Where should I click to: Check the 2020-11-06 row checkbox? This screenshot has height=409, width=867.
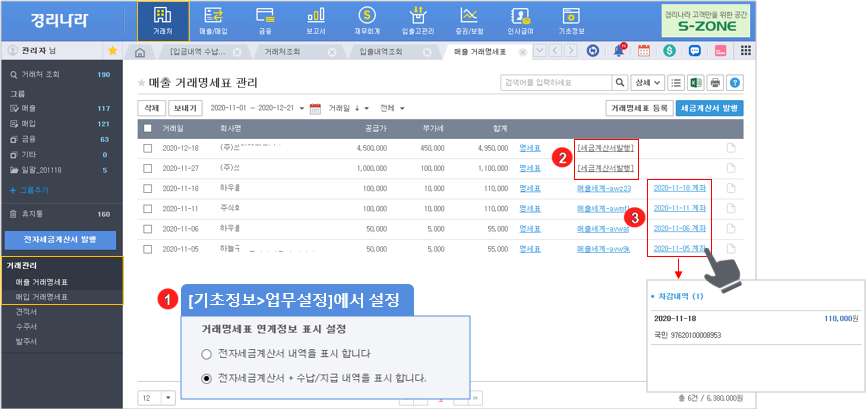[148, 228]
